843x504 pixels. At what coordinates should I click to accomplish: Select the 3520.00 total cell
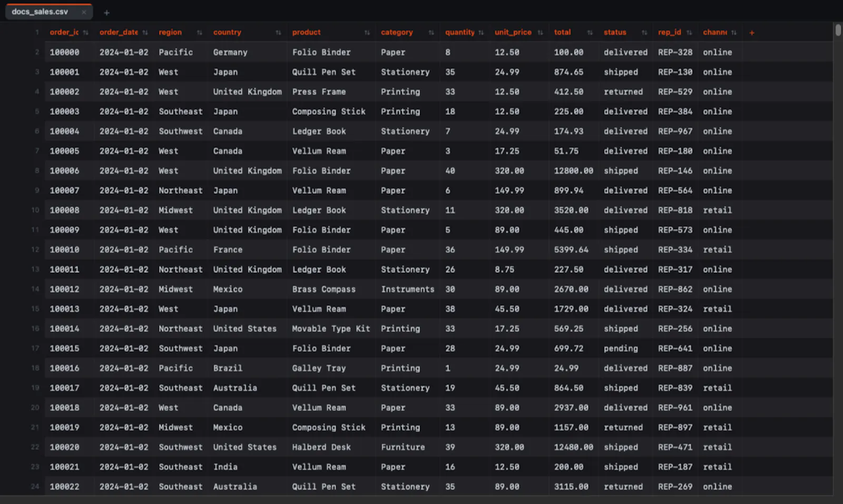tap(574, 210)
